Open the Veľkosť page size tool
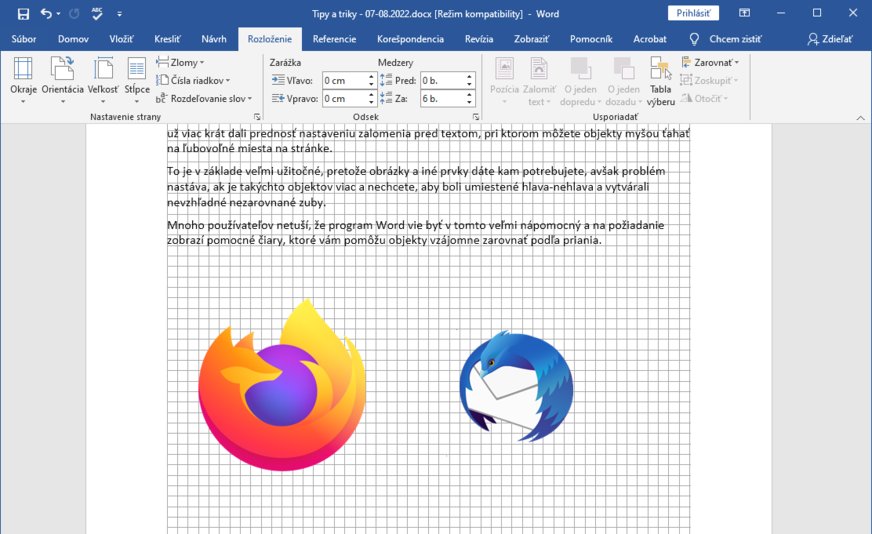 (x=103, y=78)
